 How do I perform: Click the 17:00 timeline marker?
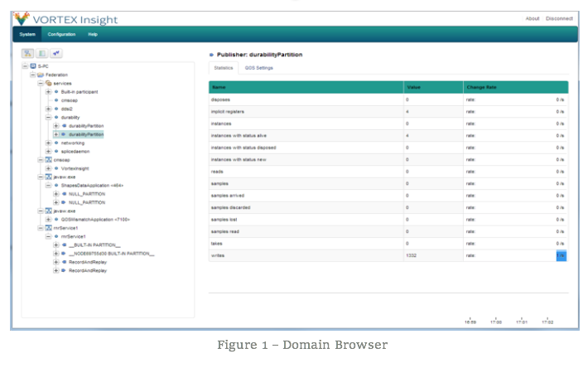pos(496,322)
